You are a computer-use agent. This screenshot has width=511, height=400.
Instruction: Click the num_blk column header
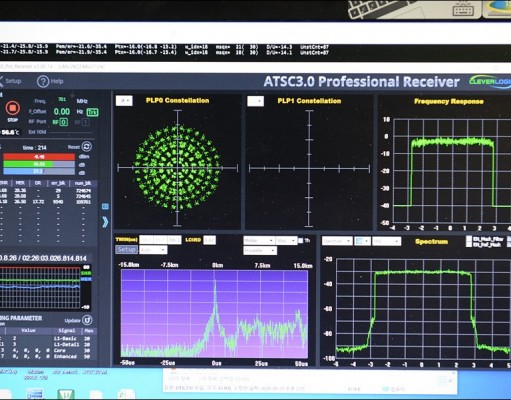(x=83, y=183)
